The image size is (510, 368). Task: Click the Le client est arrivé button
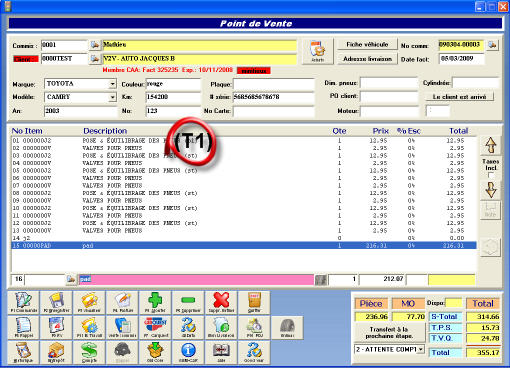click(x=459, y=97)
